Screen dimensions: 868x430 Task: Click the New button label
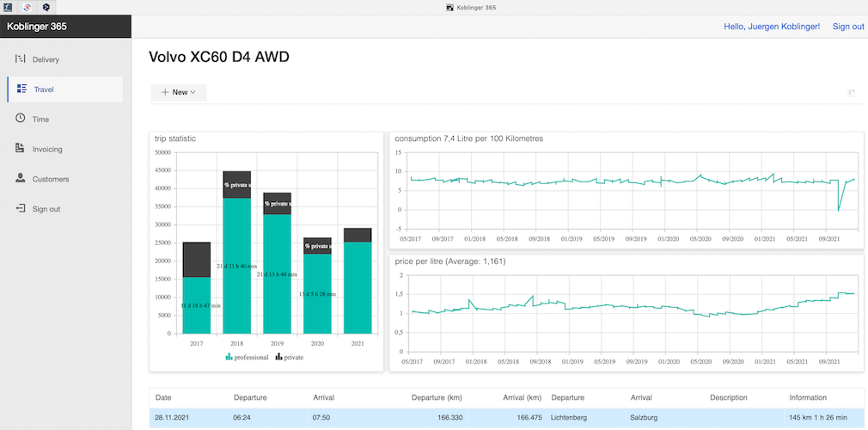[x=180, y=93]
